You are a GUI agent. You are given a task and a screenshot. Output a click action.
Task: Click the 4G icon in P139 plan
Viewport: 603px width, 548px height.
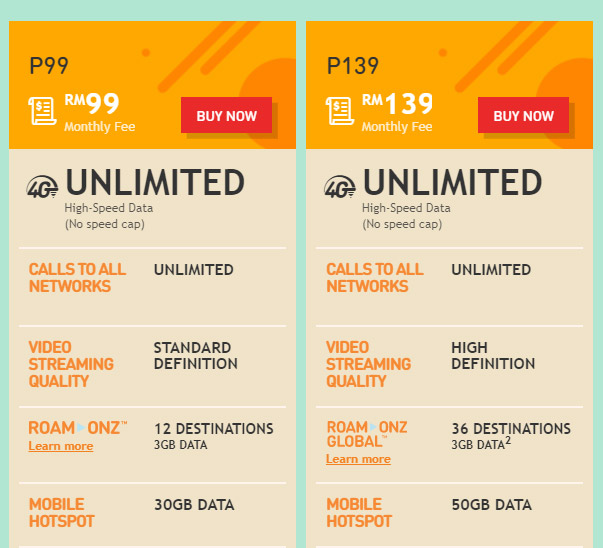pos(340,187)
